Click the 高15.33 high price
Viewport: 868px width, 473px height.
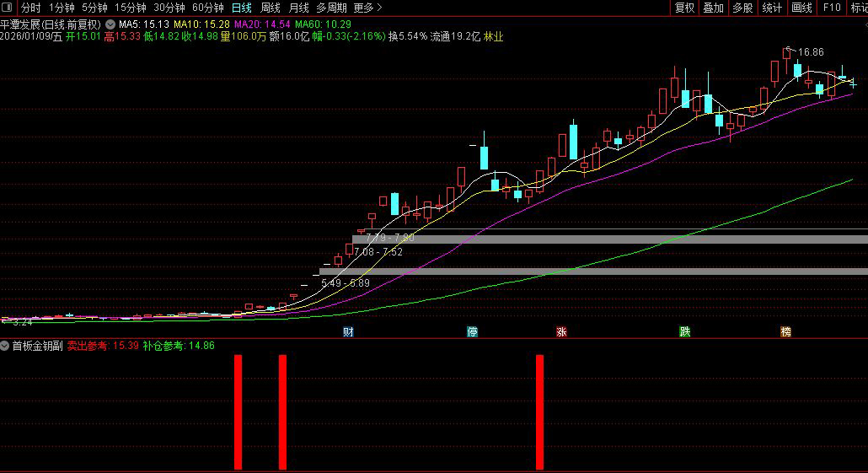click(x=122, y=36)
